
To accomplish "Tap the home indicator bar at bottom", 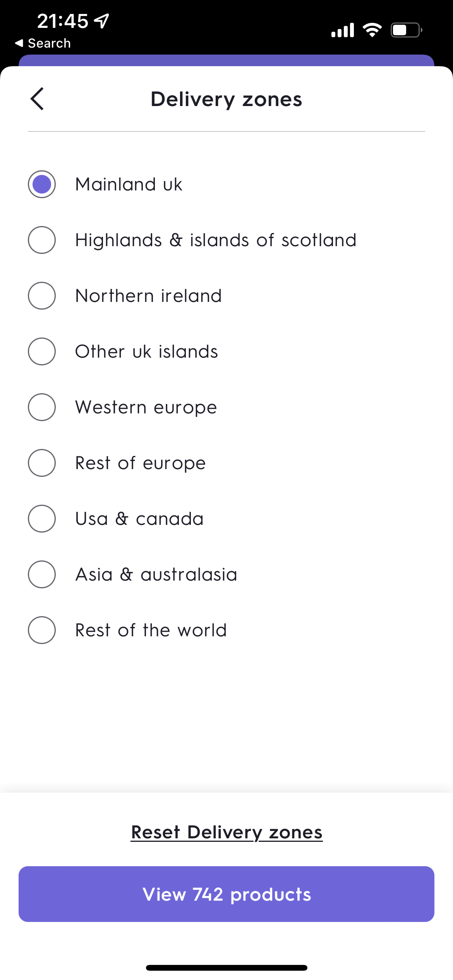I will [x=226, y=968].
